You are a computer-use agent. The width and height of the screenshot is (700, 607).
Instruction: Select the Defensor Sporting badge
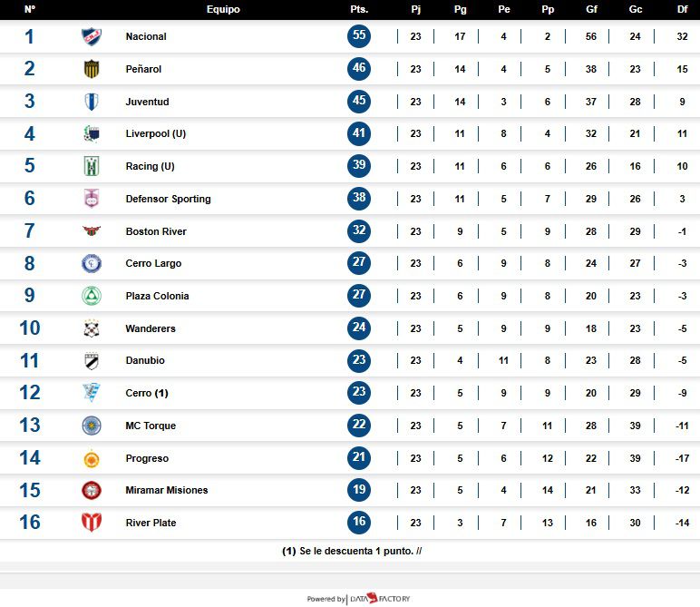click(92, 199)
